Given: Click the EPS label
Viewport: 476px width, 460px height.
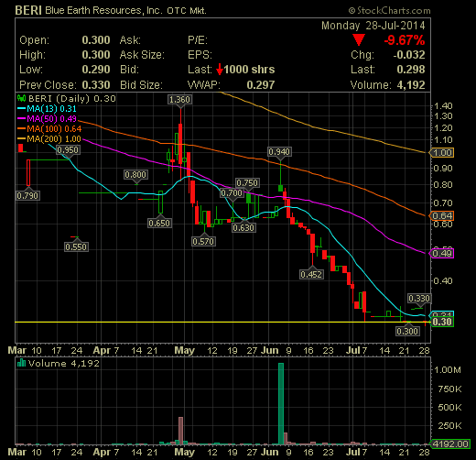Looking at the screenshot, I should 200,55.
